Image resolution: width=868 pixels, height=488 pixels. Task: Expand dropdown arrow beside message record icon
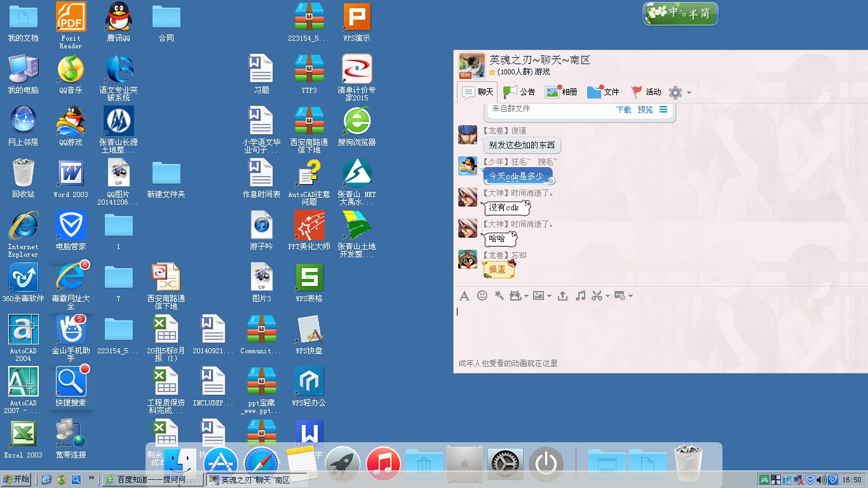pyautogui.click(x=630, y=296)
